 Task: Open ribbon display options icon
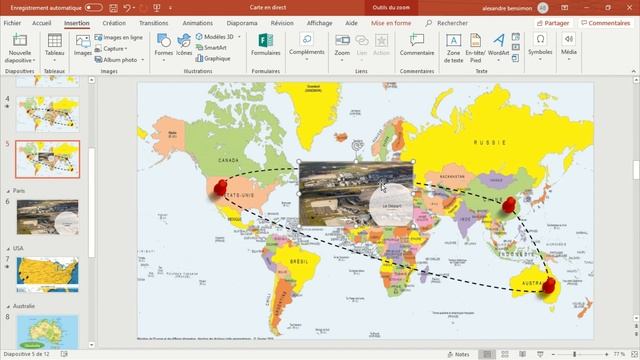pyautogui.click(x=564, y=8)
